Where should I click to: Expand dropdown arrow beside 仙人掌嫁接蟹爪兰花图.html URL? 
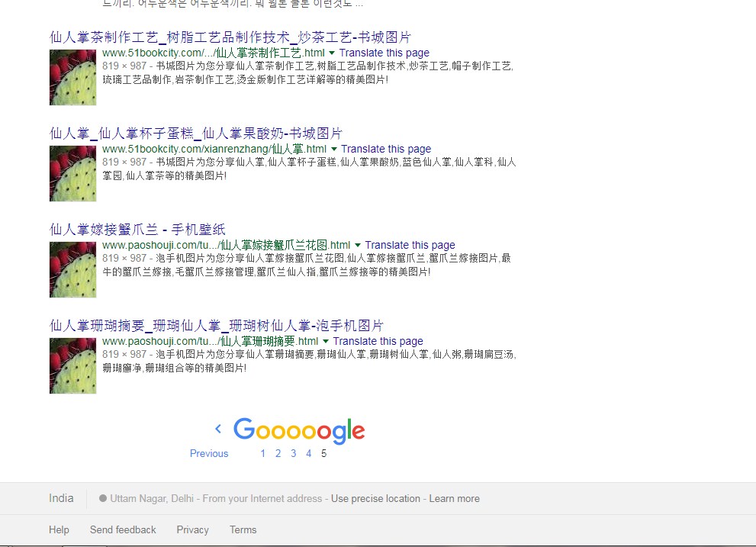click(357, 245)
